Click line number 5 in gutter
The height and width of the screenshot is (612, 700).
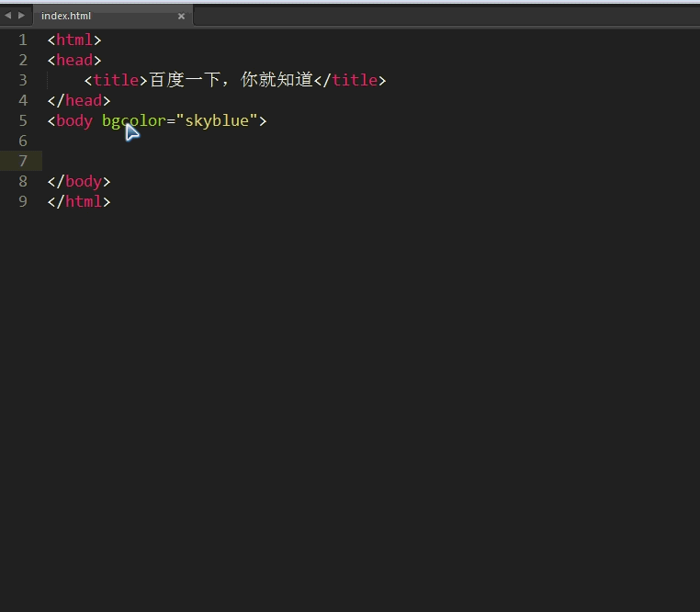(x=23, y=120)
